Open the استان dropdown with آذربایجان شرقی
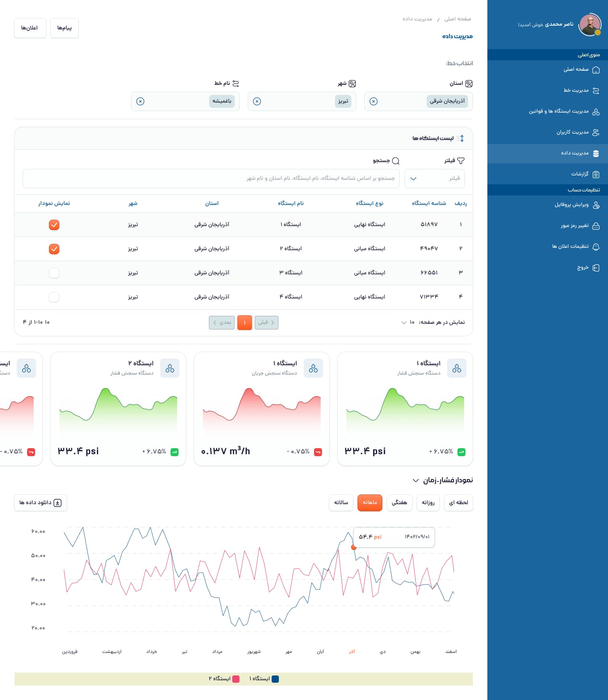 click(419, 101)
